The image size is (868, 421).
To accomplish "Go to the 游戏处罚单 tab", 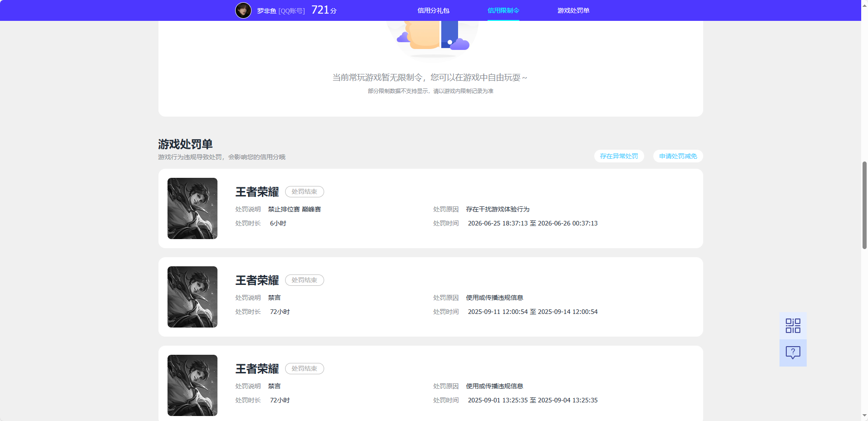I will 573,10.
